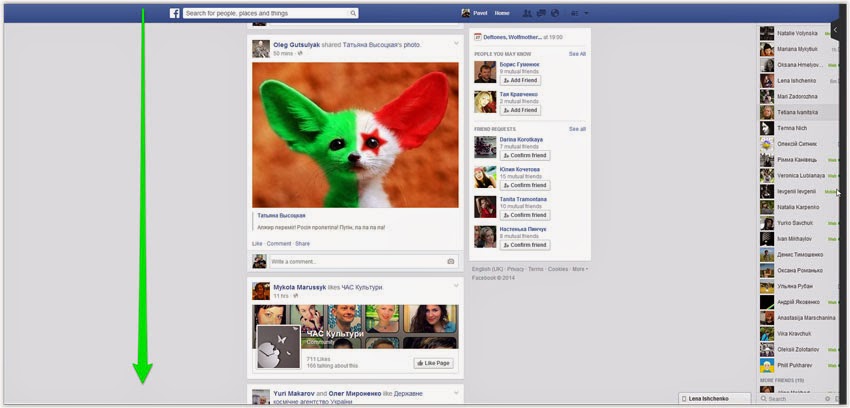Open chat with Natalia Karpenko
This screenshot has height=408, width=850.
(x=797, y=207)
